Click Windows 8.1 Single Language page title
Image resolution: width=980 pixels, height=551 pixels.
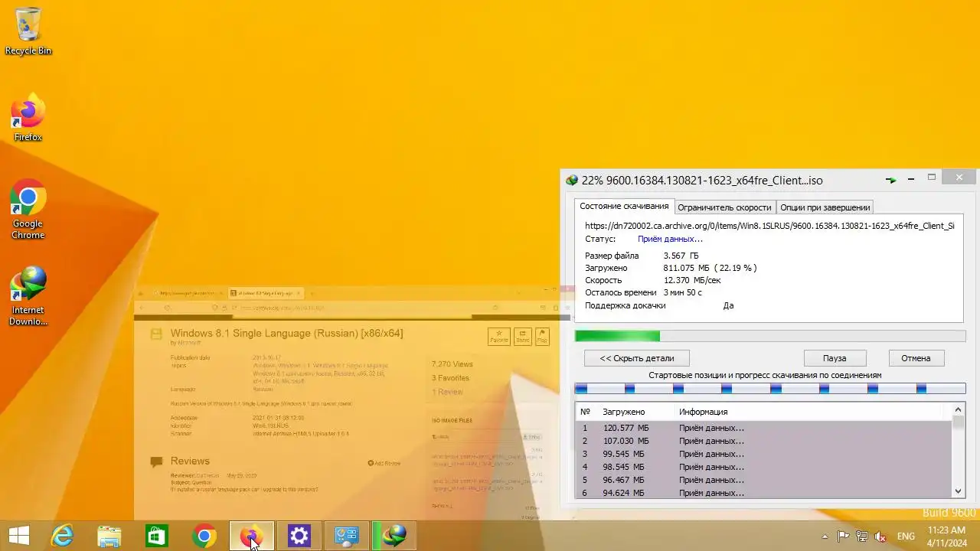(x=286, y=334)
